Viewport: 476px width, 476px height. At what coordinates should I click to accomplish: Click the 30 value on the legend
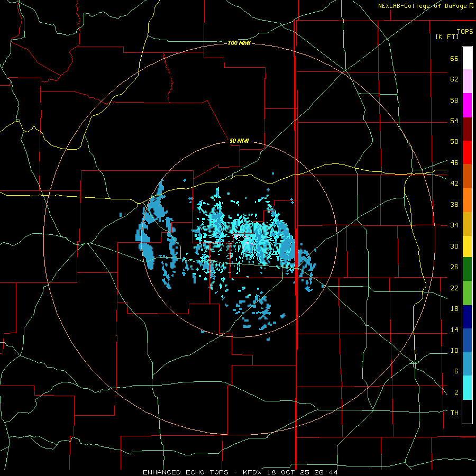click(x=454, y=246)
